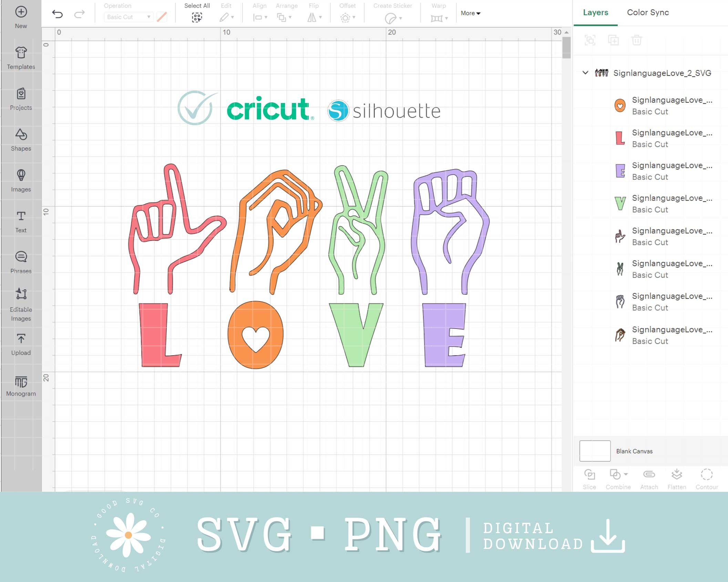Open the Shapes panel
This screenshot has height=582, width=728.
point(21,137)
